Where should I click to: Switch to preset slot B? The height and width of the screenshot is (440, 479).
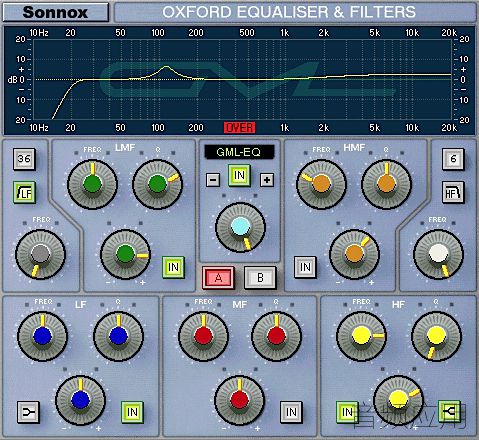[260, 277]
